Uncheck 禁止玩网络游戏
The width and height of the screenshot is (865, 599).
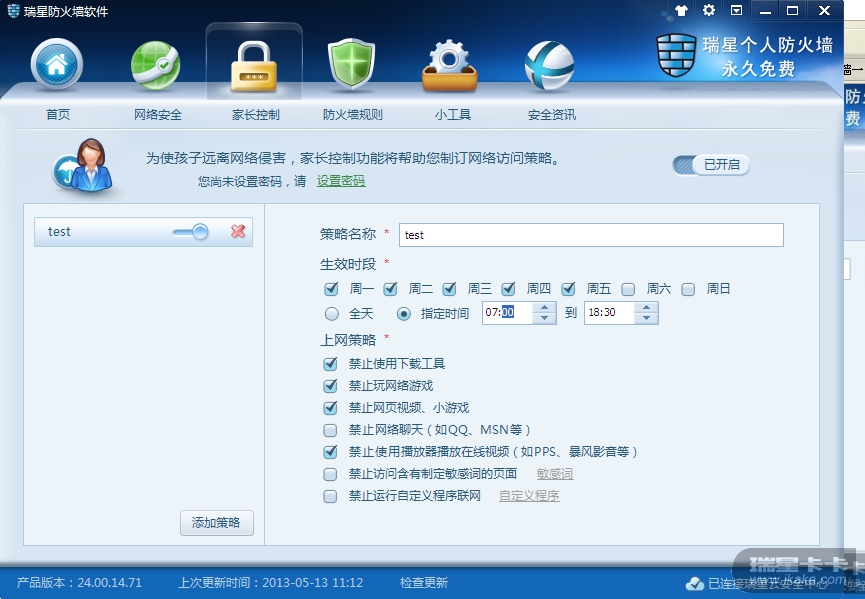tap(330, 386)
